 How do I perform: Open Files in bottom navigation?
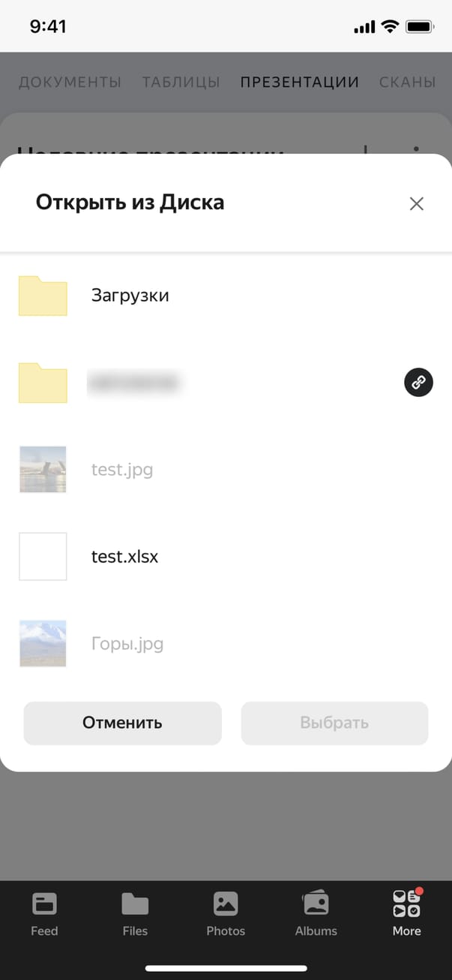pyautogui.click(x=135, y=914)
